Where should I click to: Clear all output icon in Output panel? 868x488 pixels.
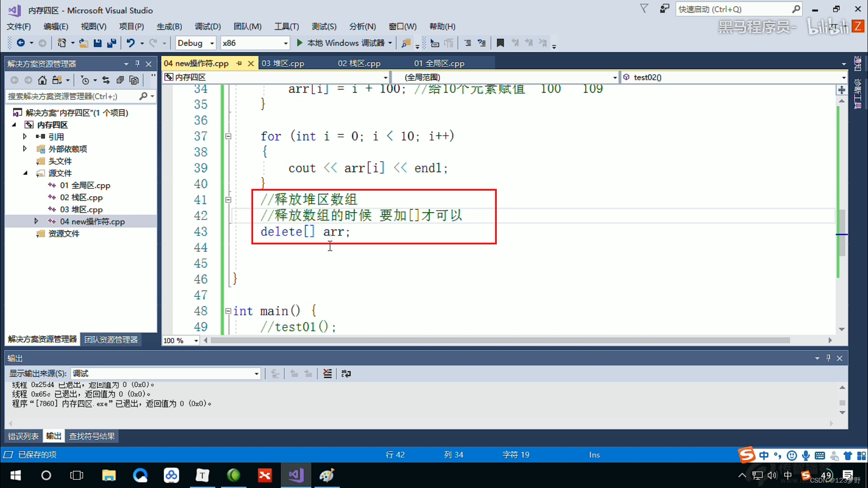[x=327, y=373]
